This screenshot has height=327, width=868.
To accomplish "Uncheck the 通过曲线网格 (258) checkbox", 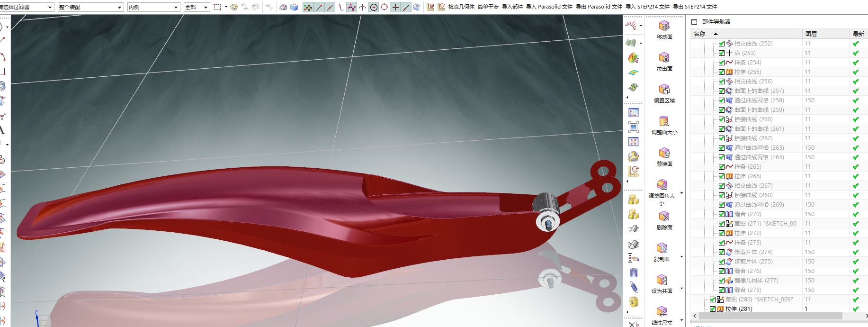I will [722, 100].
